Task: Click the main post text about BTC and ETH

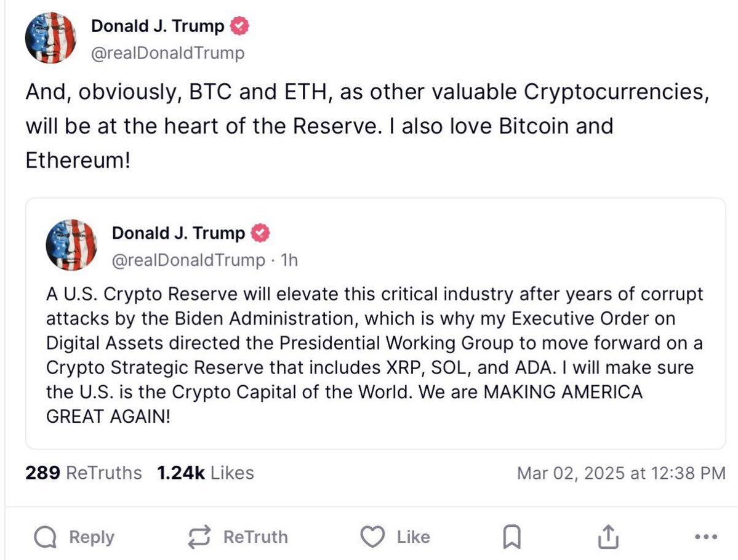Action: pyautogui.click(x=363, y=127)
